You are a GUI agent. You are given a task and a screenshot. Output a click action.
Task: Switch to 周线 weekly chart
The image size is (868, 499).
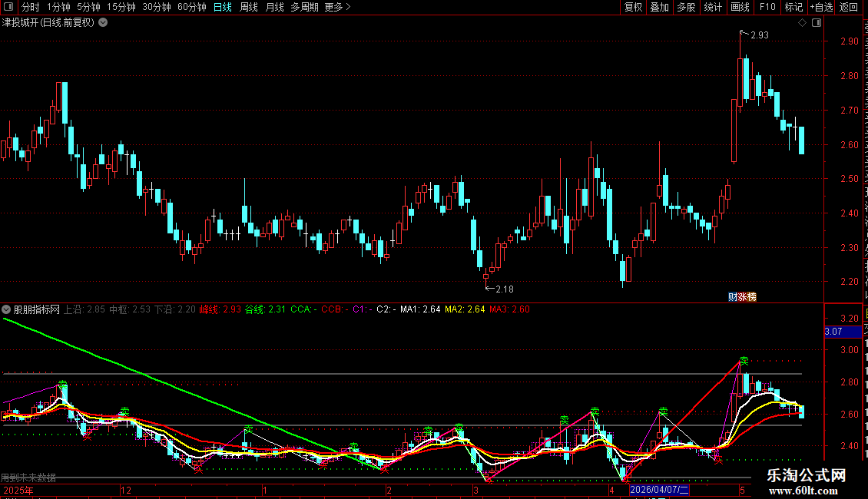249,7
